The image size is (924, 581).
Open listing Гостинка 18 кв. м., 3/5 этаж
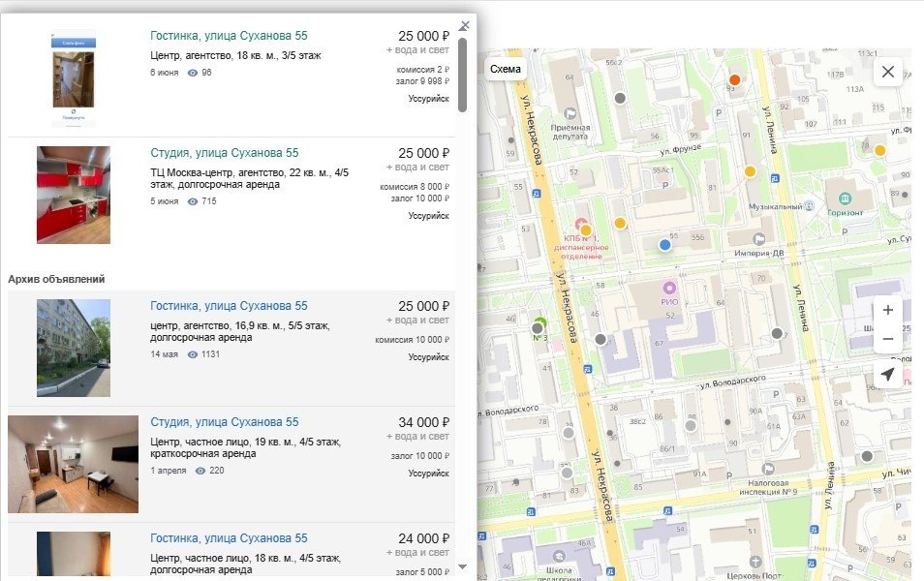[229, 36]
